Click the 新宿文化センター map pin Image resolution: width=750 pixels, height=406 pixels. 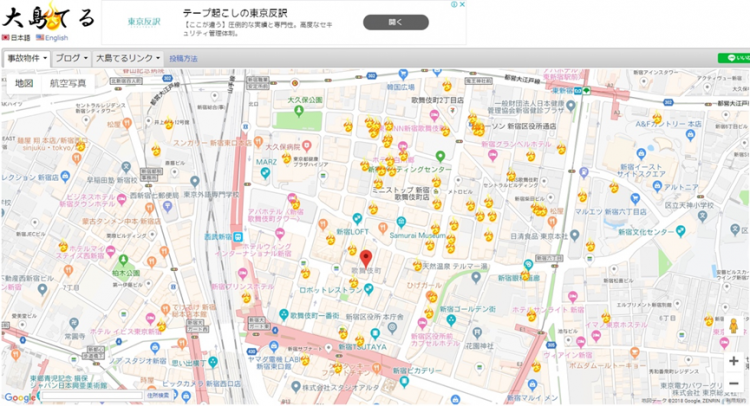680,231
